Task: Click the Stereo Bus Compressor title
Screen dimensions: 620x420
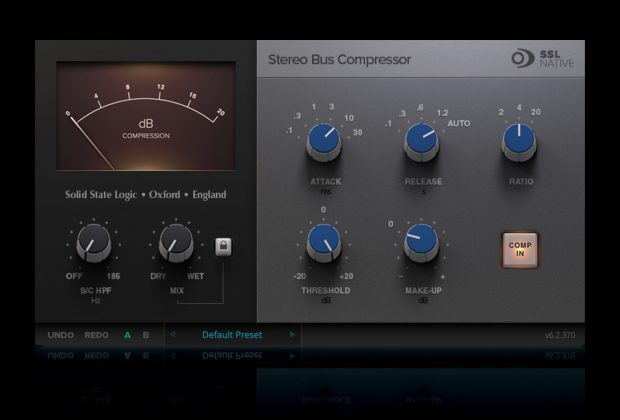Action: 340,59
